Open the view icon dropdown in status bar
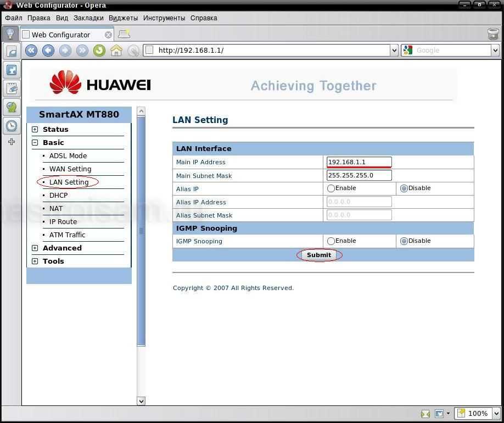 tap(448, 413)
